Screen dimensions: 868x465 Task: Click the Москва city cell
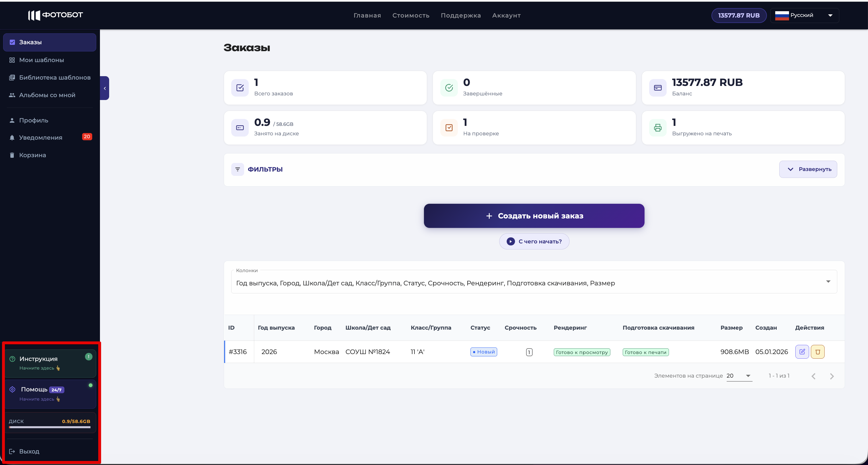[x=326, y=352]
